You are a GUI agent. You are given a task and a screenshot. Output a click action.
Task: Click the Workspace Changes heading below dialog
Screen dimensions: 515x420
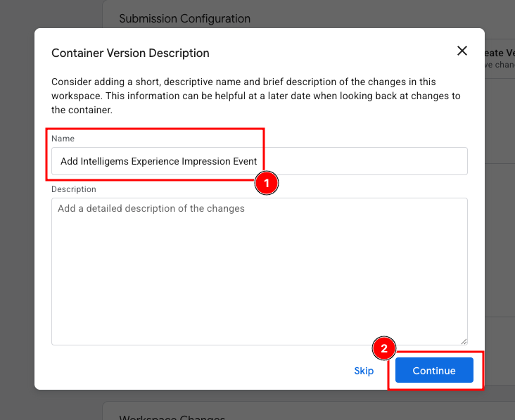point(172,415)
